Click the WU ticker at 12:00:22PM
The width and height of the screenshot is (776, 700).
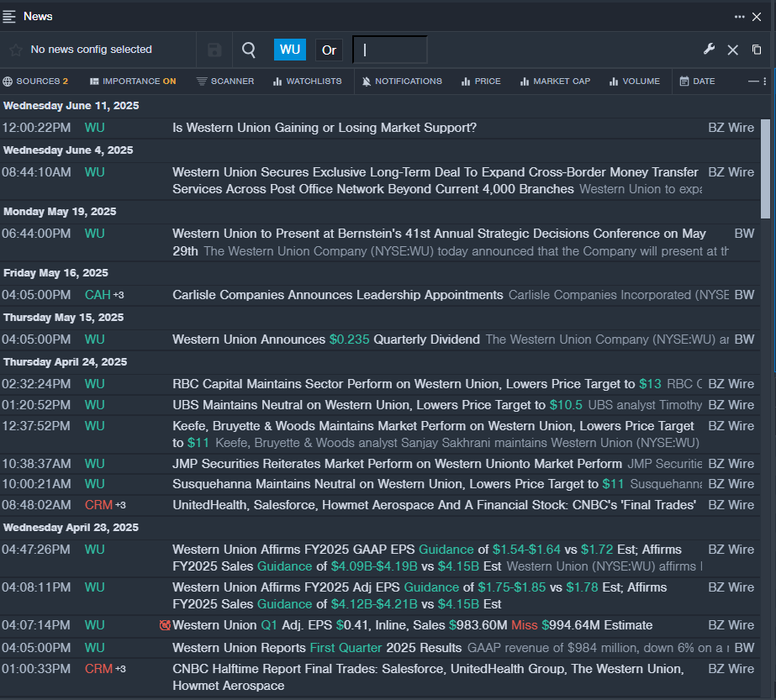pos(94,128)
